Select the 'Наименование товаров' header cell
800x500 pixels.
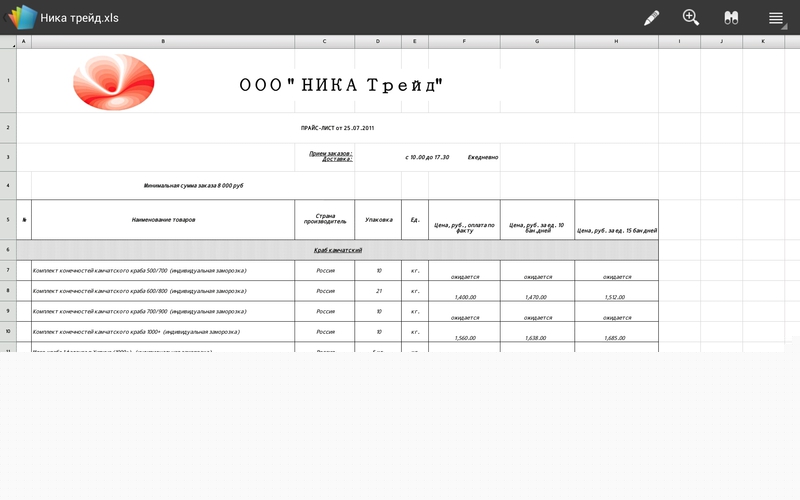(163, 220)
